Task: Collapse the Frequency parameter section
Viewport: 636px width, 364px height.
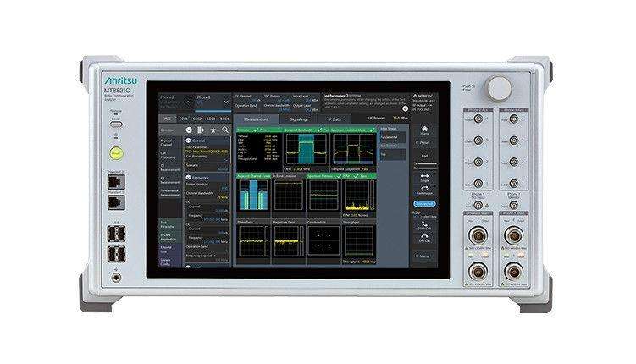Action: pyautogui.click(x=188, y=178)
